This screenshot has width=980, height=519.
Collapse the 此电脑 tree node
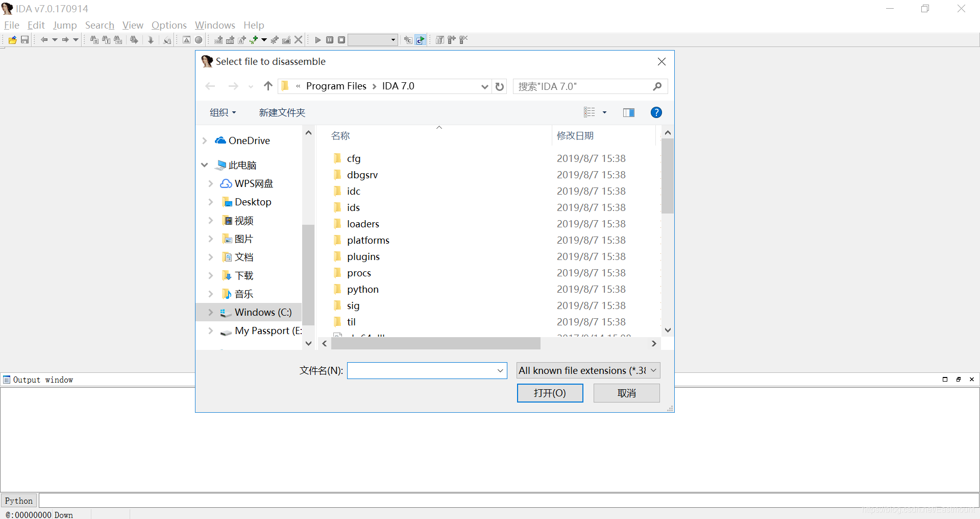pyautogui.click(x=205, y=165)
